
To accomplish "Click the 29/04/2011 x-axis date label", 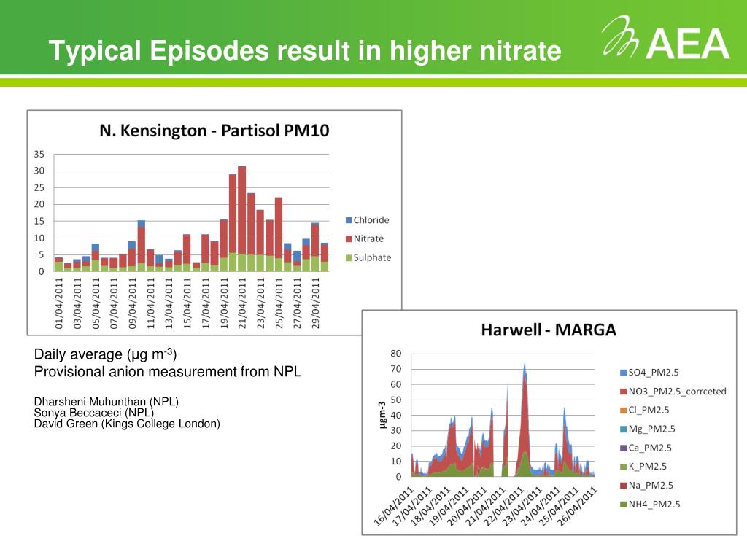I will 315,303.
